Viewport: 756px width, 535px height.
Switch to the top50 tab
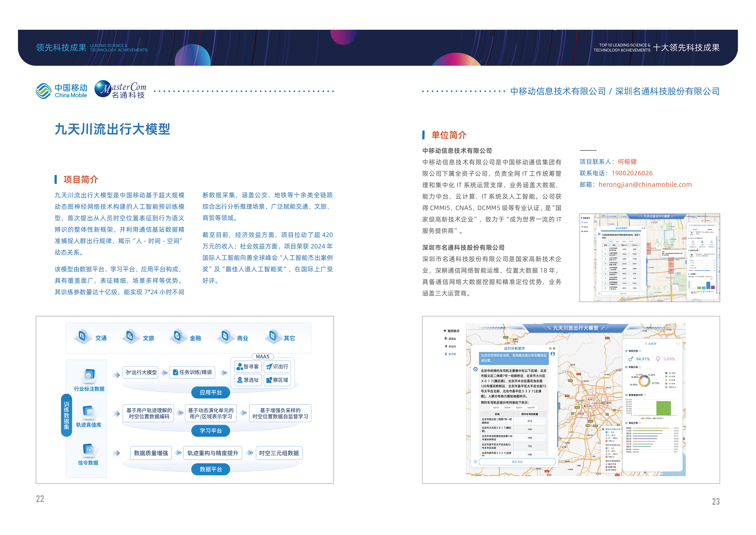point(519,408)
